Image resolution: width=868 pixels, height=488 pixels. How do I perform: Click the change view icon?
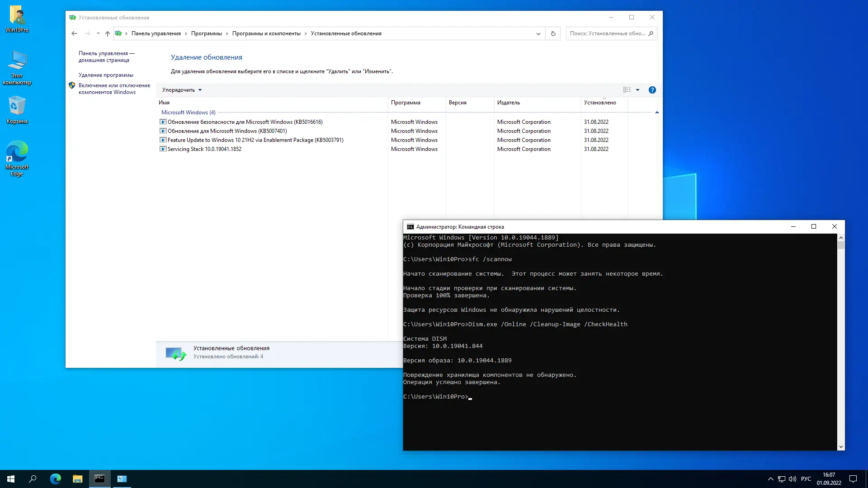click(627, 90)
